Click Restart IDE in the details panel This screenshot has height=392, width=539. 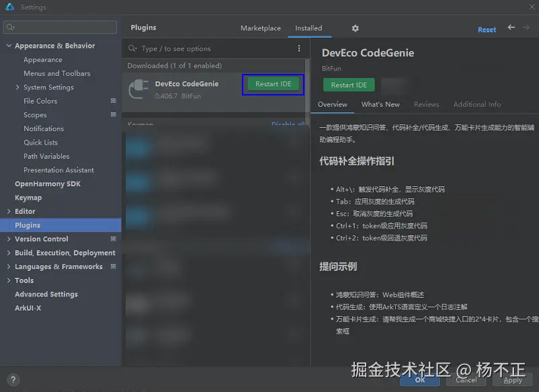point(349,85)
